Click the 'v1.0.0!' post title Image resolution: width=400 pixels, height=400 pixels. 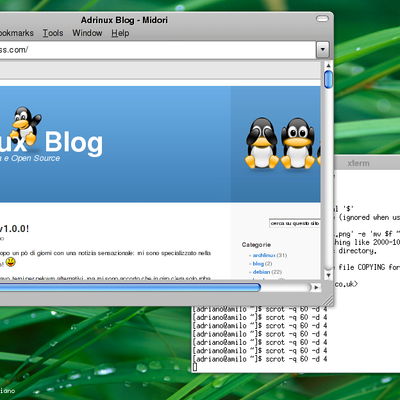[14, 229]
